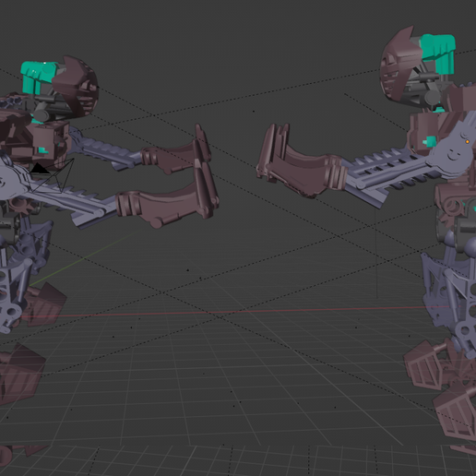Select the right robot's teal head piece
Viewport: 476px width, 476px height.
pos(438,53)
